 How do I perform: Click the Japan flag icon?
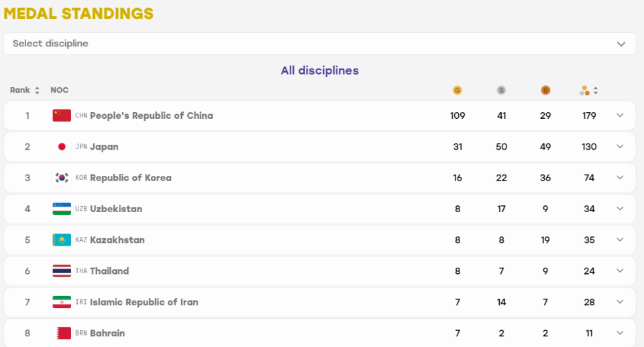pos(62,147)
